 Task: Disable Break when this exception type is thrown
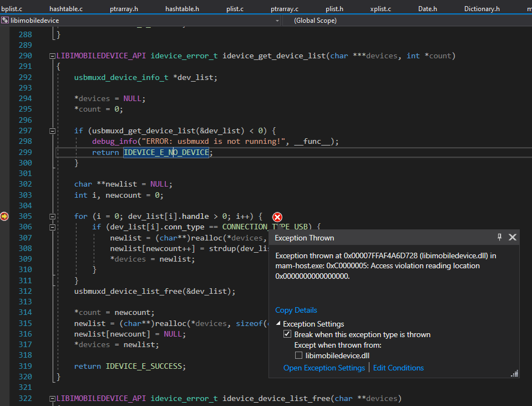[x=287, y=334]
